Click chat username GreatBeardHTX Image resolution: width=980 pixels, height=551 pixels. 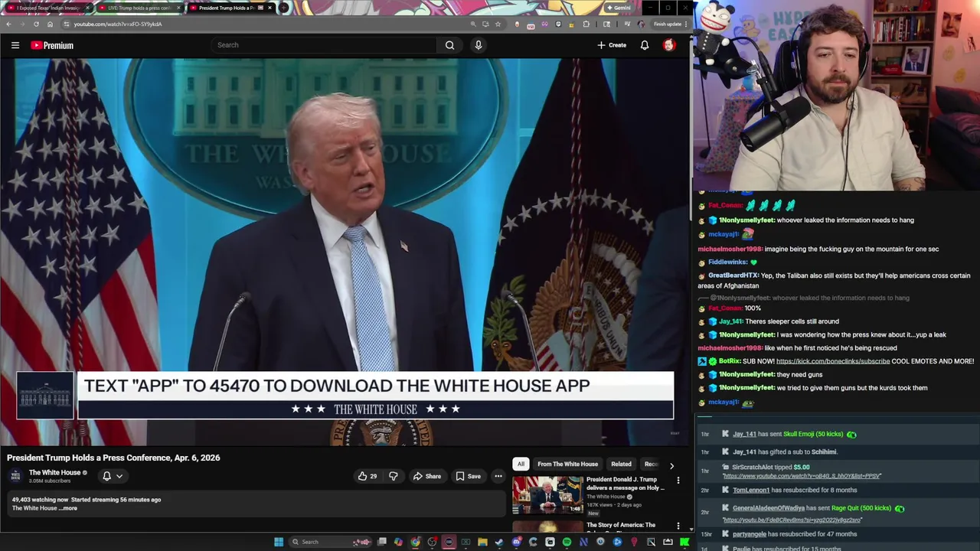tap(733, 275)
